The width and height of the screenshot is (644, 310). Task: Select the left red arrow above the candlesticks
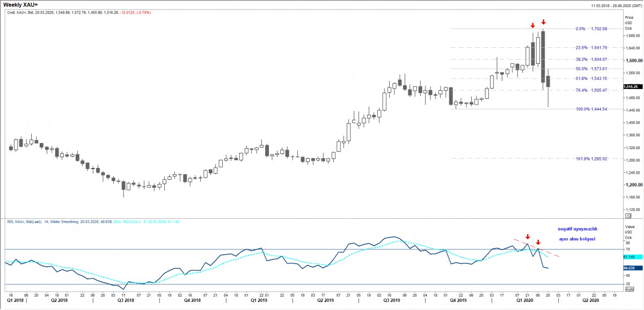click(532, 25)
